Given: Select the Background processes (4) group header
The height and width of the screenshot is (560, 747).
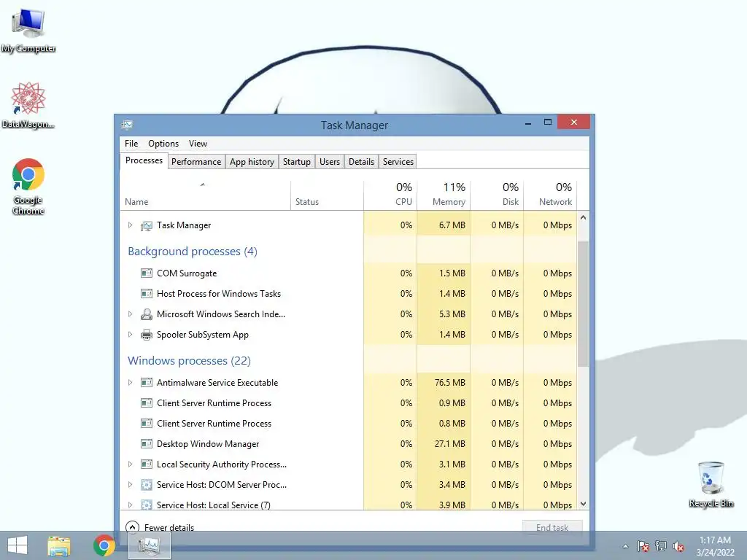Looking at the screenshot, I should tap(193, 252).
